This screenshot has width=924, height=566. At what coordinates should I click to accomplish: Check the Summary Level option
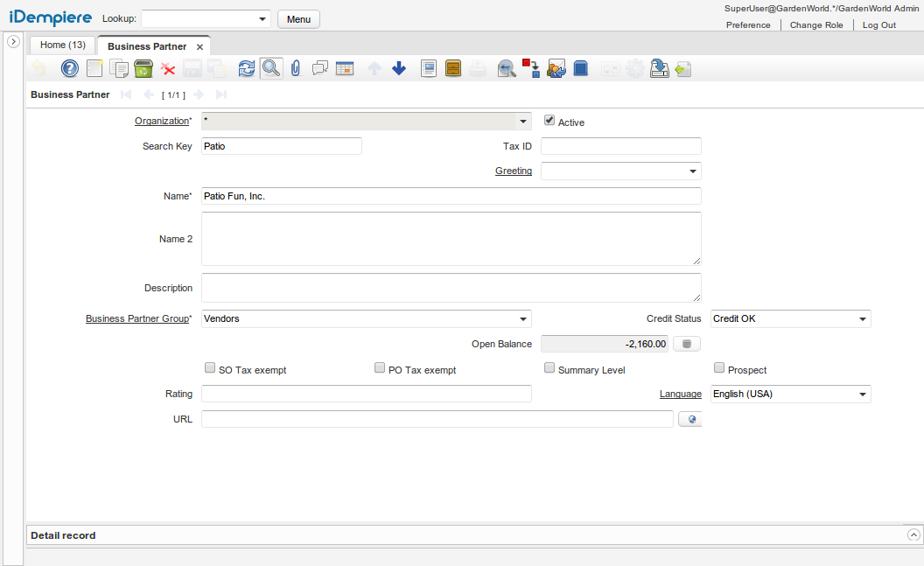[549, 367]
